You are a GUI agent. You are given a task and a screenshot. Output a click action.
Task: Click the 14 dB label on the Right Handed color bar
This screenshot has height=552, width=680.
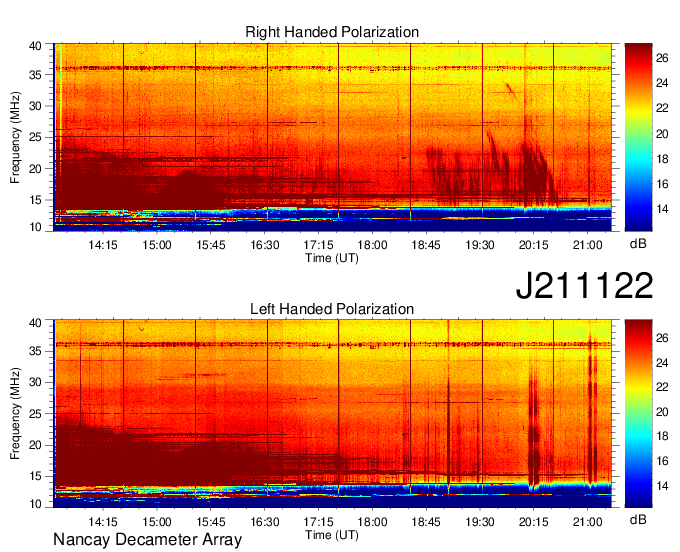(662, 209)
